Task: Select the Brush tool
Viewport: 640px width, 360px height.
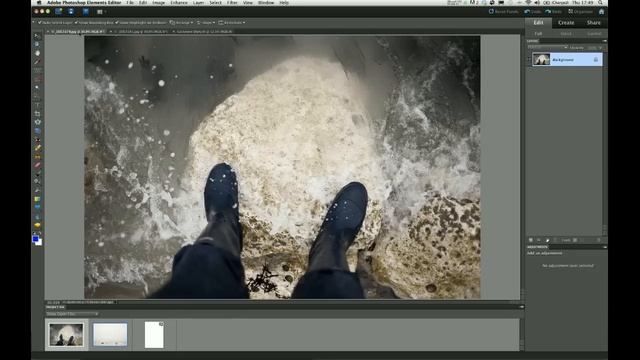Action: [37, 174]
